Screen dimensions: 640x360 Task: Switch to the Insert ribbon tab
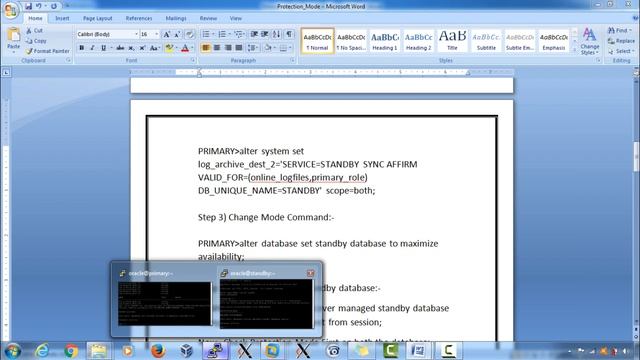pyautogui.click(x=62, y=18)
